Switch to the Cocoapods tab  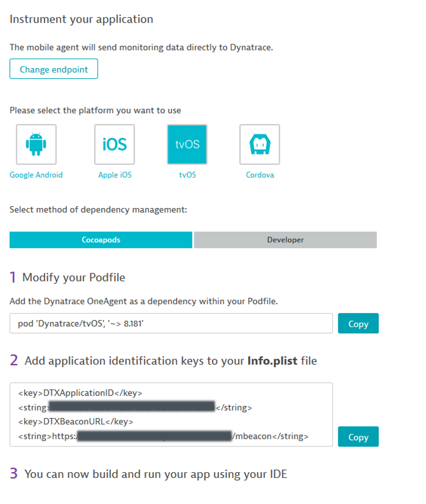point(101,240)
